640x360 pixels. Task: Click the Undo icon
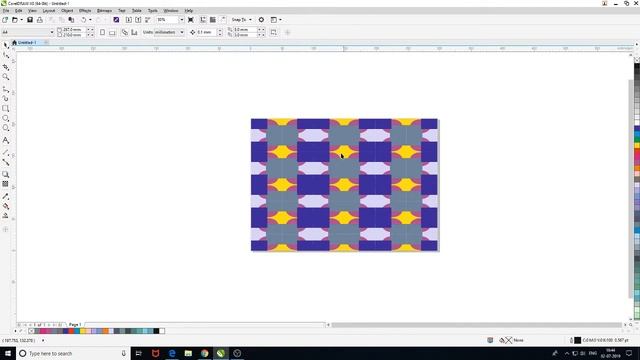pyautogui.click(x=84, y=20)
